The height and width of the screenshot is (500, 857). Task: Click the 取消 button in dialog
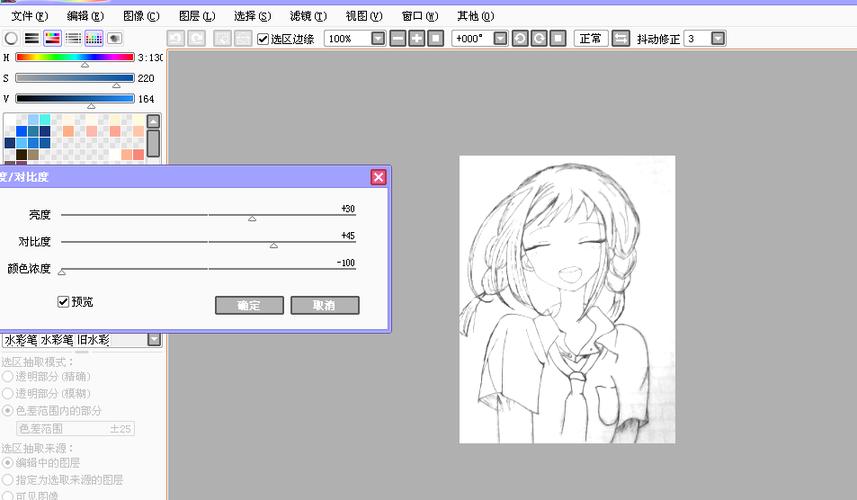click(324, 305)
